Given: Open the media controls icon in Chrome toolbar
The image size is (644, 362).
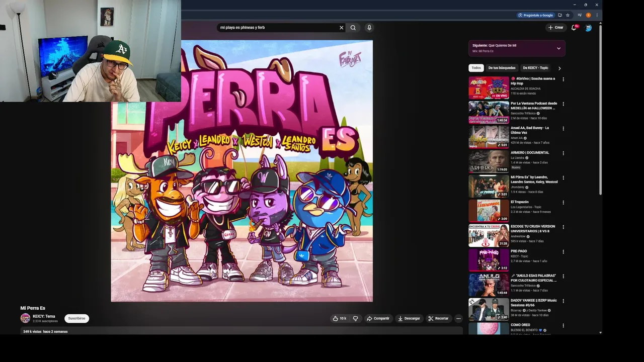Looking at the screenshot, I should click(580, 15).
